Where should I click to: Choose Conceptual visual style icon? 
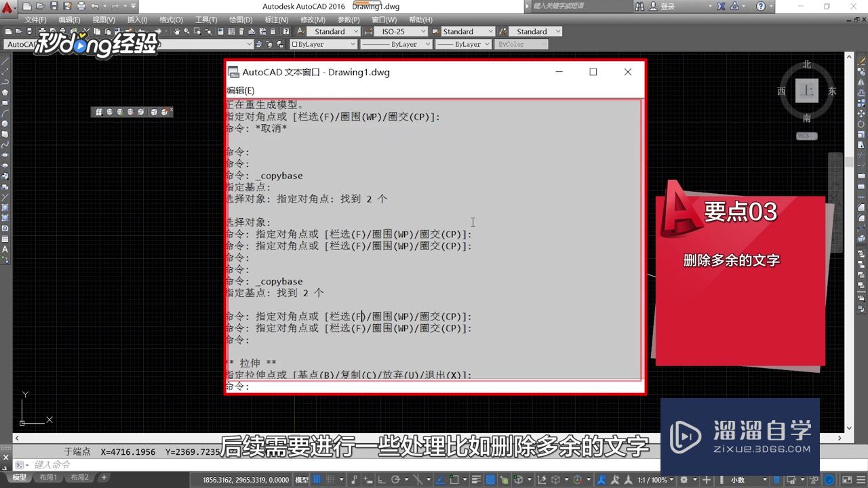(141, 112)
